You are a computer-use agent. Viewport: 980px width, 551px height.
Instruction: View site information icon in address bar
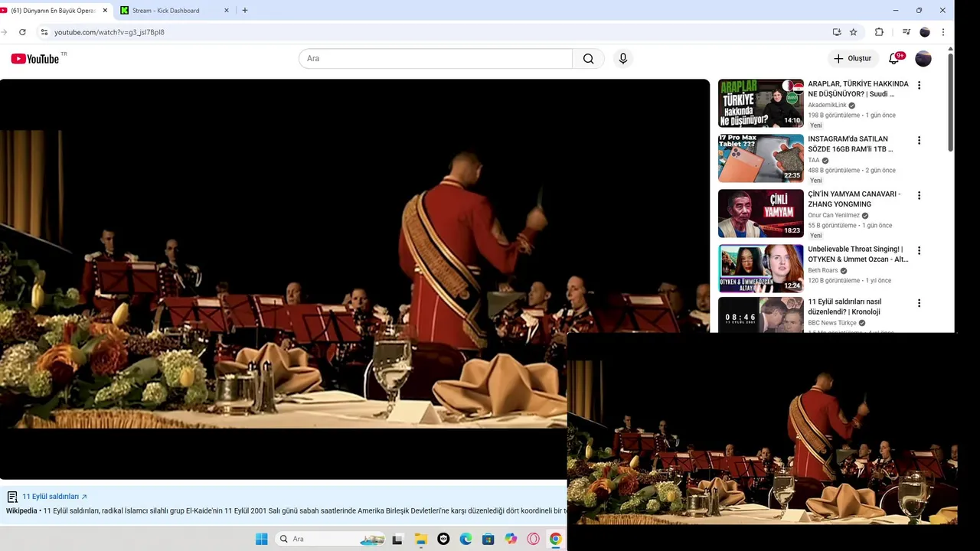tap(44, 32)
